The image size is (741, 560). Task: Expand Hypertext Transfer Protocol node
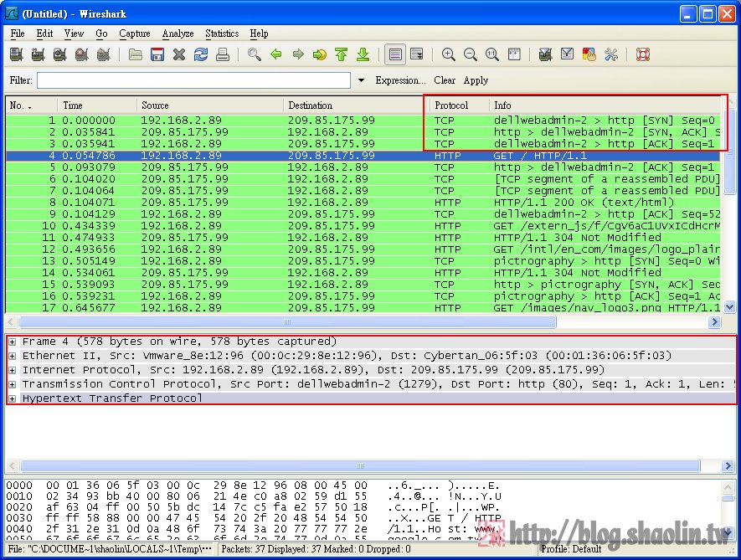13,398
